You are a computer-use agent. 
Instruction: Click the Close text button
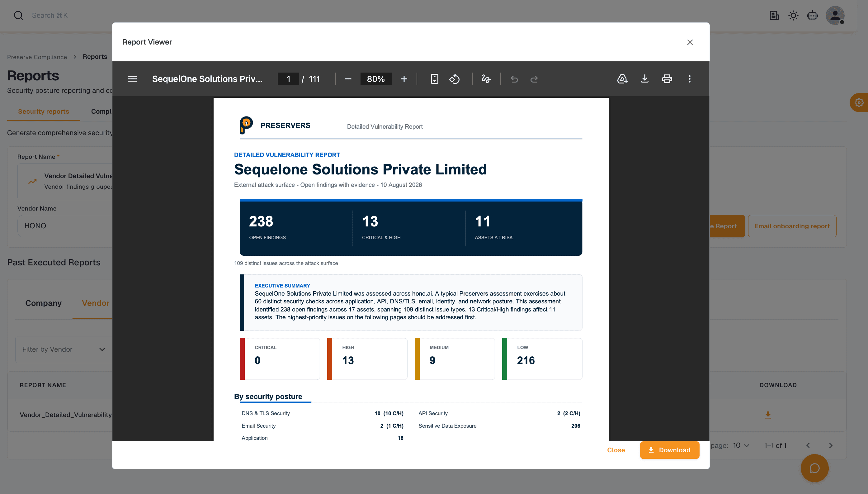(616, 450)
